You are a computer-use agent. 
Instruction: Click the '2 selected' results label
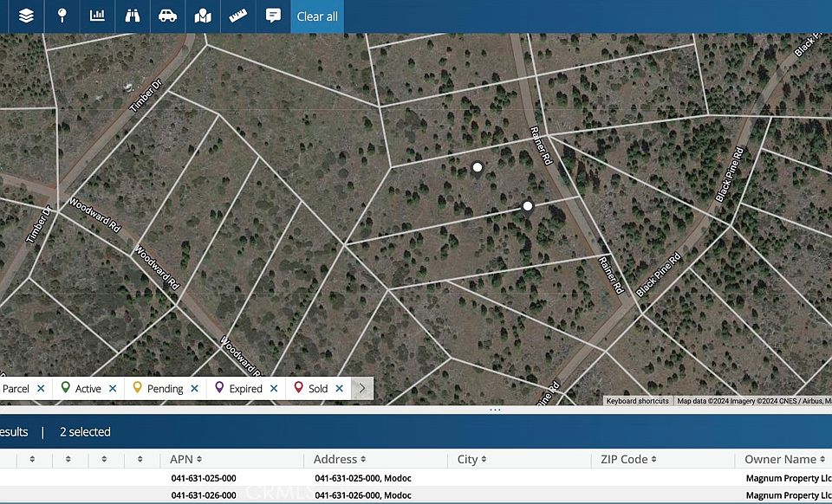coord(85,432)
